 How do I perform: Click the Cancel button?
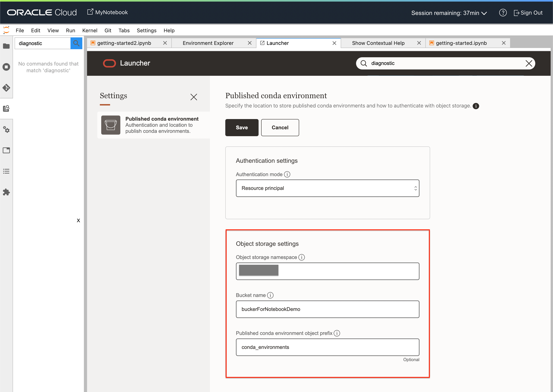click(x=280, y=128)
